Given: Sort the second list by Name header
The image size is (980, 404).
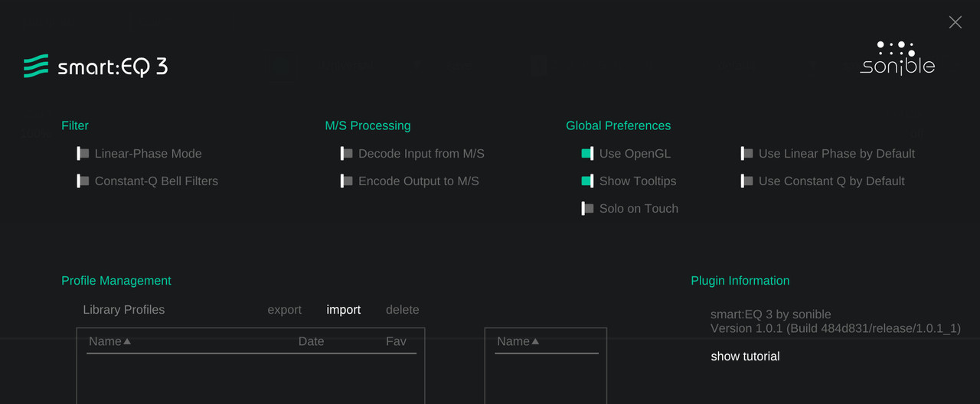Looking at the screenshot, I should tap(518, 341).
